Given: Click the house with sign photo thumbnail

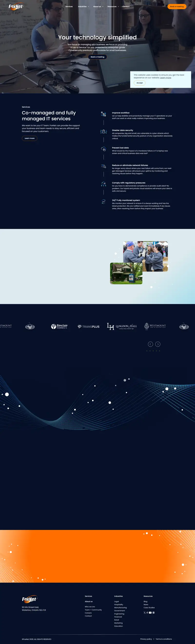Looking at the screenshot, I should coord(126,274).
